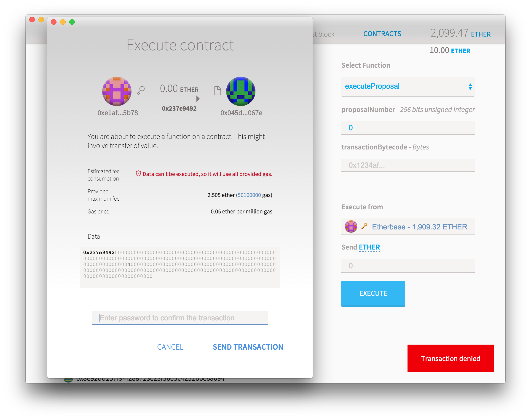Click the document/file icon next to recipient
Screen dimensions: 531x420
pos(217,90)
